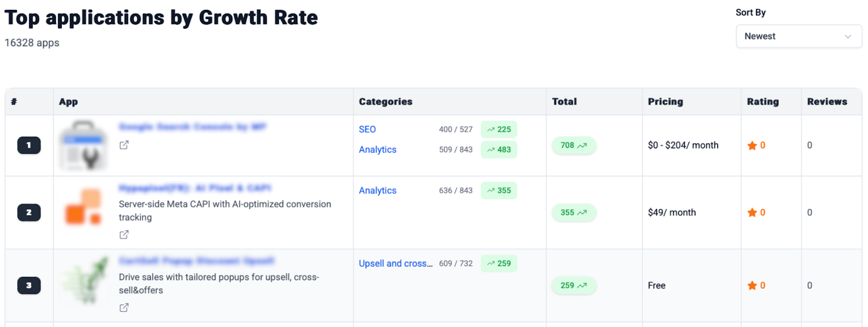Click the 355 total growth badge

pyautogui.click(x=573, y=213)
